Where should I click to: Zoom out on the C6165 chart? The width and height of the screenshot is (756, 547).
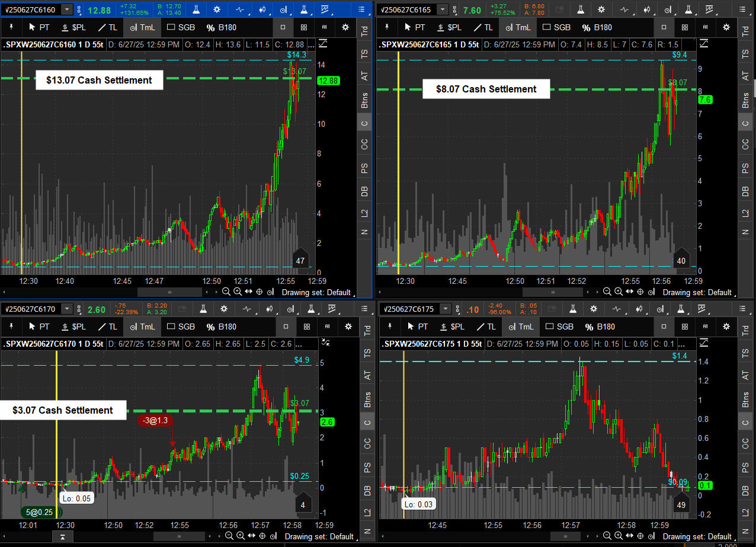click(607, 292)
